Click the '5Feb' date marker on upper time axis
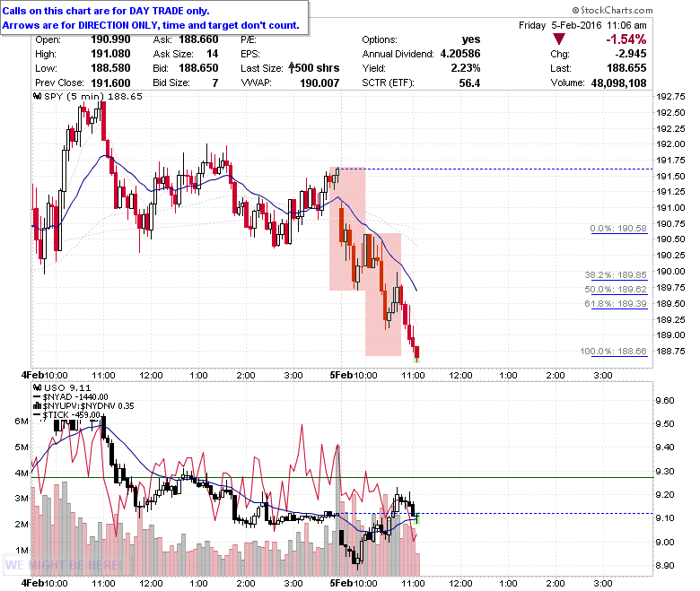Image resolution: width=700 pixels, height=591 pixels. (x=341, y=375)
